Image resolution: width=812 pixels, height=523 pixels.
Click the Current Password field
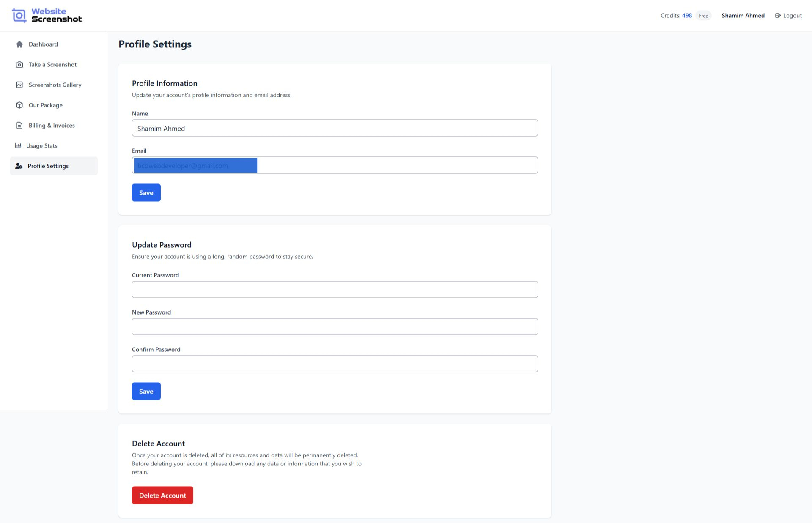[335, 289]
